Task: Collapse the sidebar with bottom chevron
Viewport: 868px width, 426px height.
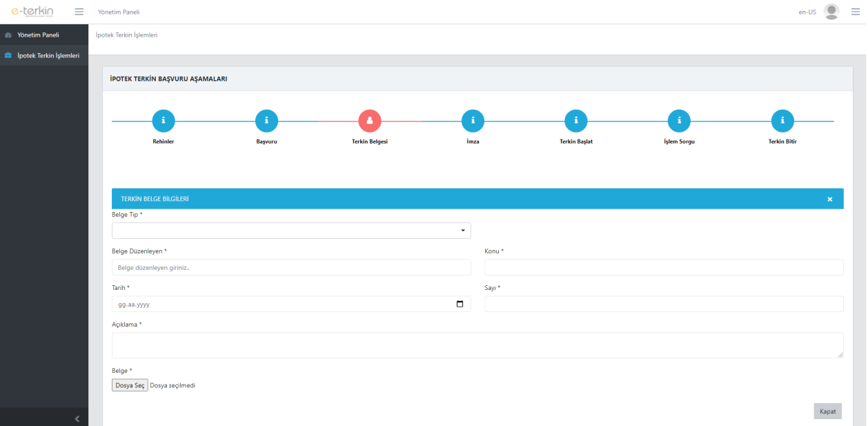Action: 77,418
